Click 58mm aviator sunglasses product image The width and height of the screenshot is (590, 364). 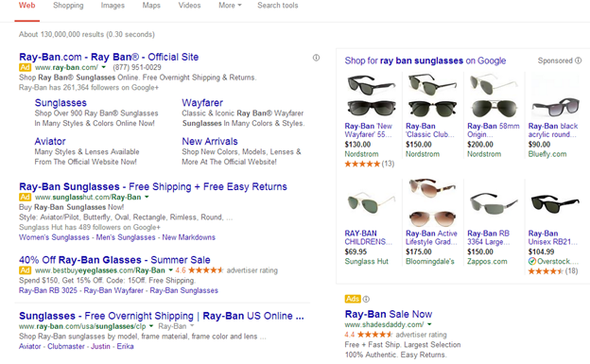[495, 95]
